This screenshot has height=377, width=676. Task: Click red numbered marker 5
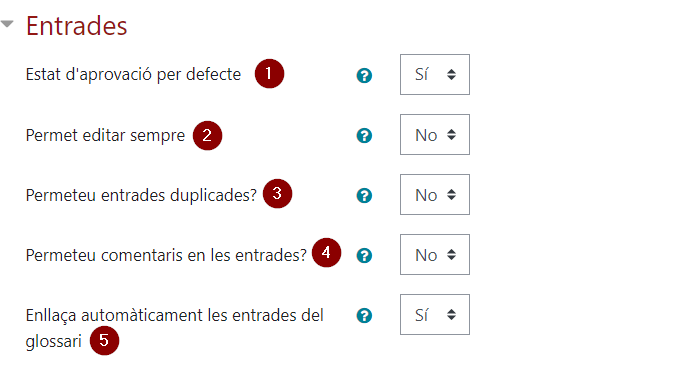click(104, 340)
